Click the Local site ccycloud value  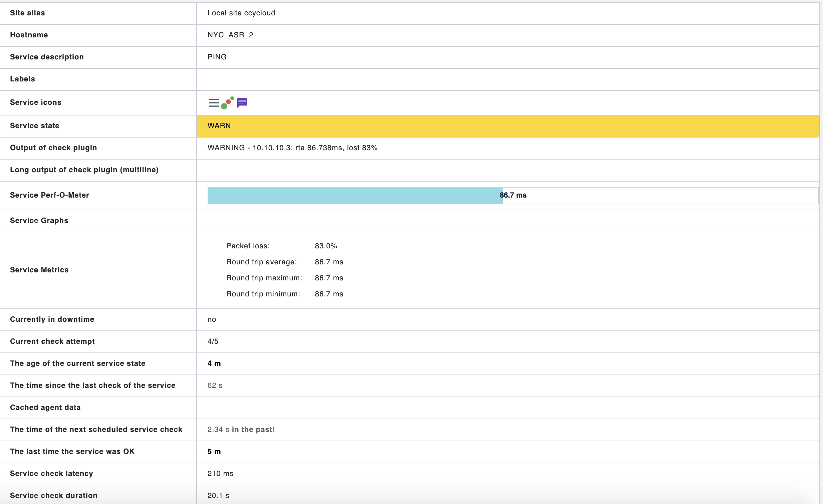point(241,13)
